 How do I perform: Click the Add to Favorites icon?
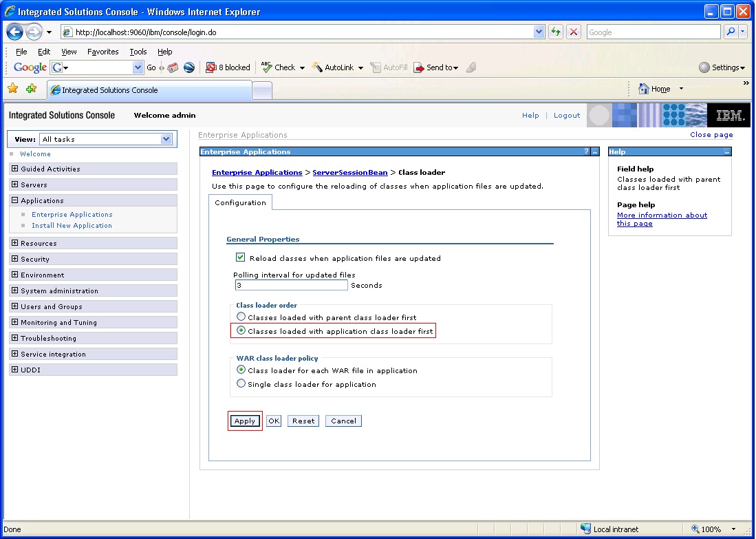(x=32, y=88)
